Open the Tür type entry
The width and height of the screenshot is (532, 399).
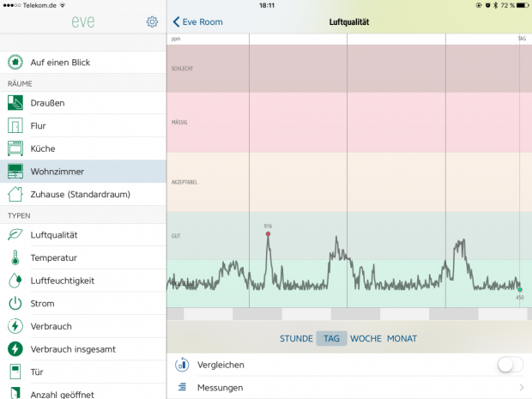click(83, 372)
